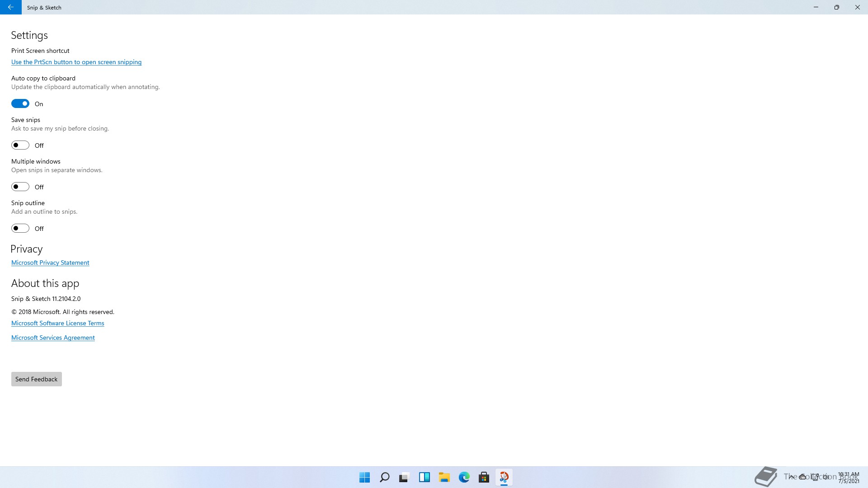Open the PrtScn button screen snipping link
This screenshot has height=488, width=868.
pyautogui.click(x=76, y=62)
